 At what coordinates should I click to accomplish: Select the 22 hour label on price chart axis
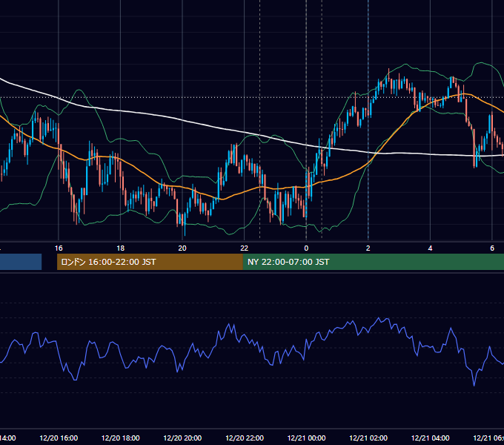pos(245,248)
